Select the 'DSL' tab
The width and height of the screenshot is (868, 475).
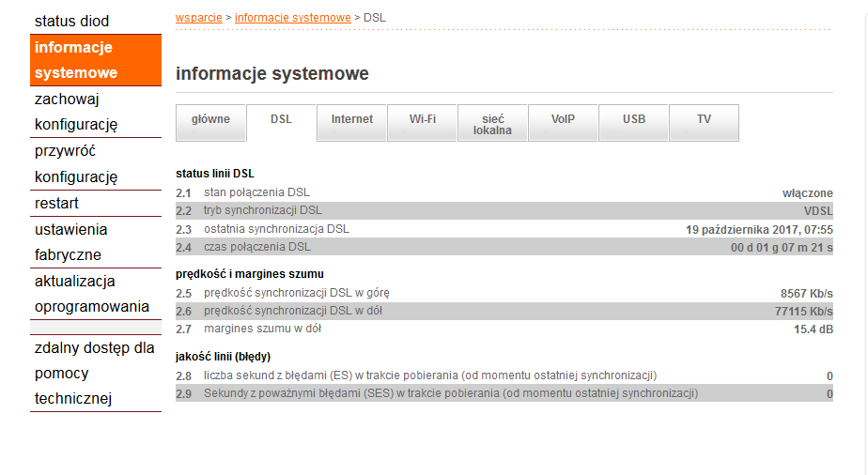click(x=281, y=120)
